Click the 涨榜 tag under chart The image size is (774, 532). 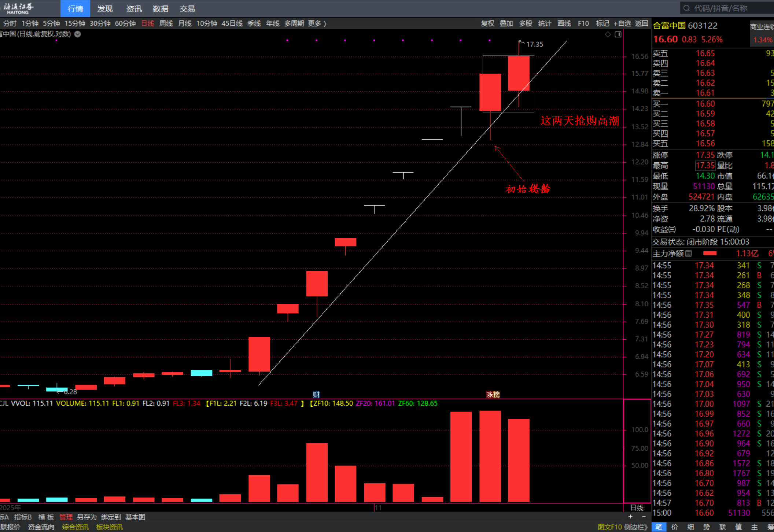coord(493,394)
